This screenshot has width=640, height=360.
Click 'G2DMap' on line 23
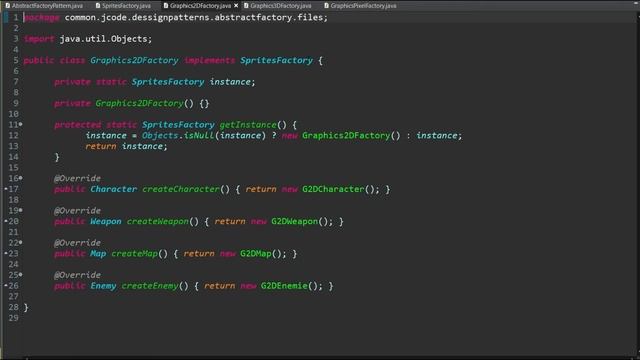coord(256,253)
